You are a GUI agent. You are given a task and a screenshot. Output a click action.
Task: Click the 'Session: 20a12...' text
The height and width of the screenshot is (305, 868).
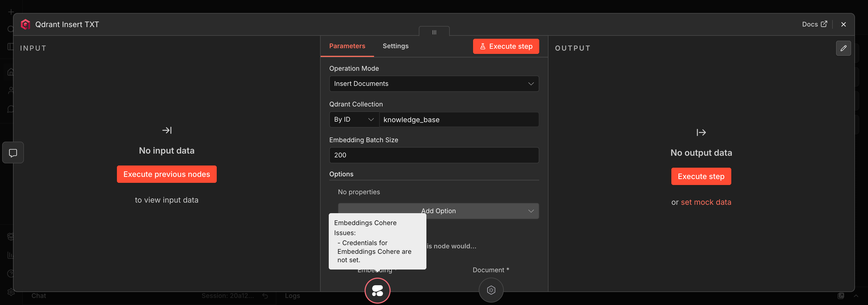[228, 296]
